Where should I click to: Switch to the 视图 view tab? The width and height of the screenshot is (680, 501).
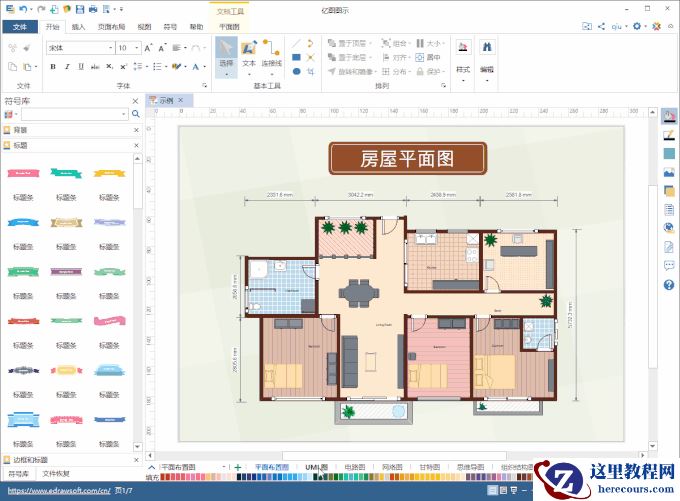[144, 27]
